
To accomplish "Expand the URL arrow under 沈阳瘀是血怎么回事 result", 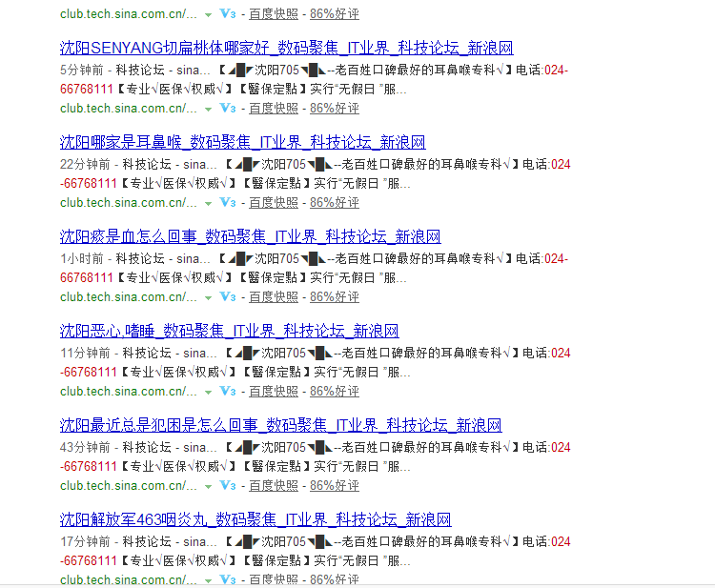I will 209,298.
